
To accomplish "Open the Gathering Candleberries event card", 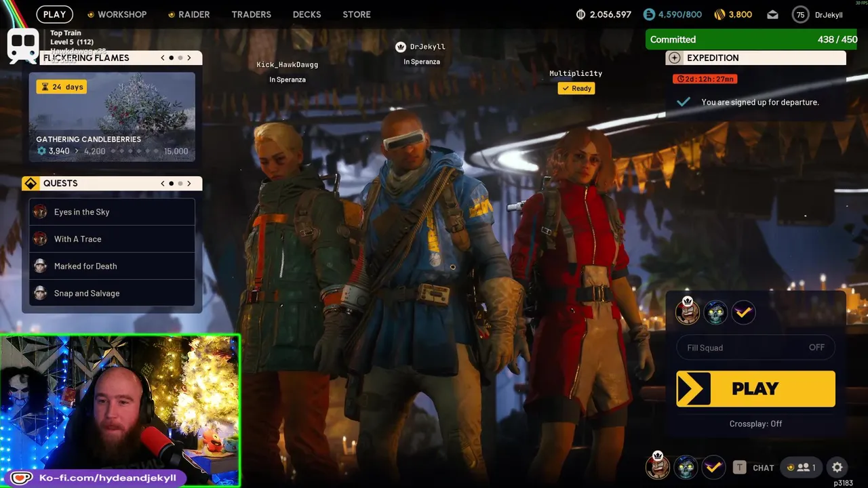I will point(112,117).
